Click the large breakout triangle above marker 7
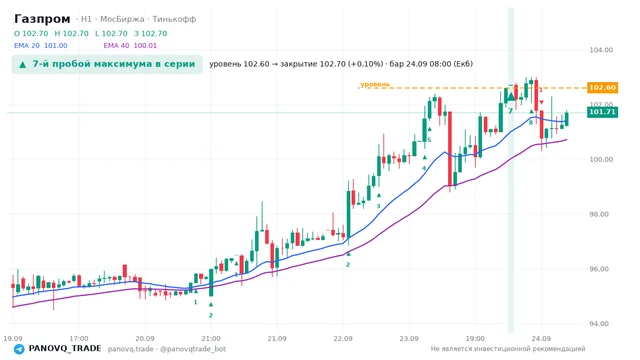Viewport: 640px width, 360px height. (511, 97)
